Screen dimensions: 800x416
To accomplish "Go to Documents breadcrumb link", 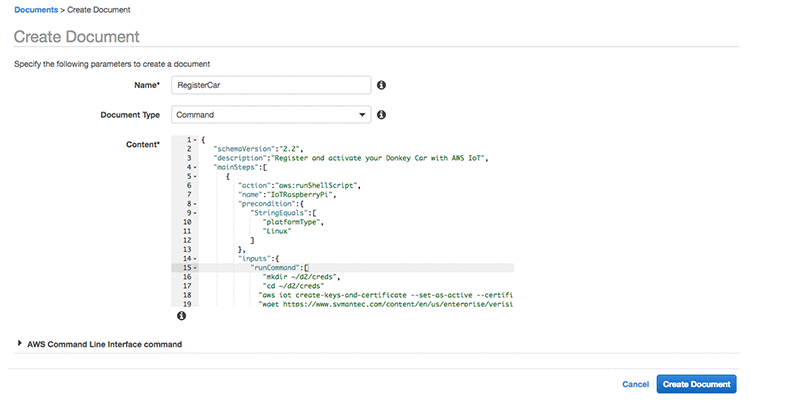I will coord(36,10).
